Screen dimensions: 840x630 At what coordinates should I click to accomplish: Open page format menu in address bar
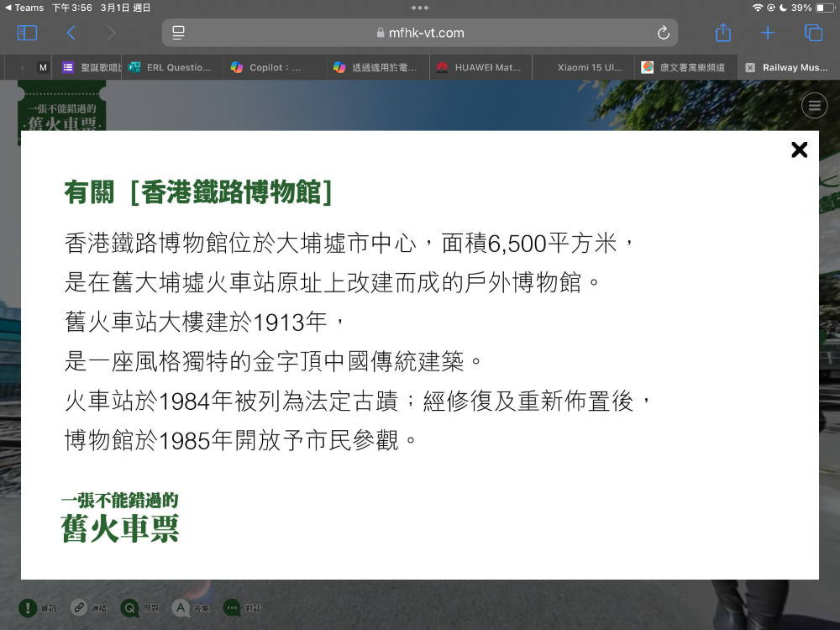click(x=178, y=33)
